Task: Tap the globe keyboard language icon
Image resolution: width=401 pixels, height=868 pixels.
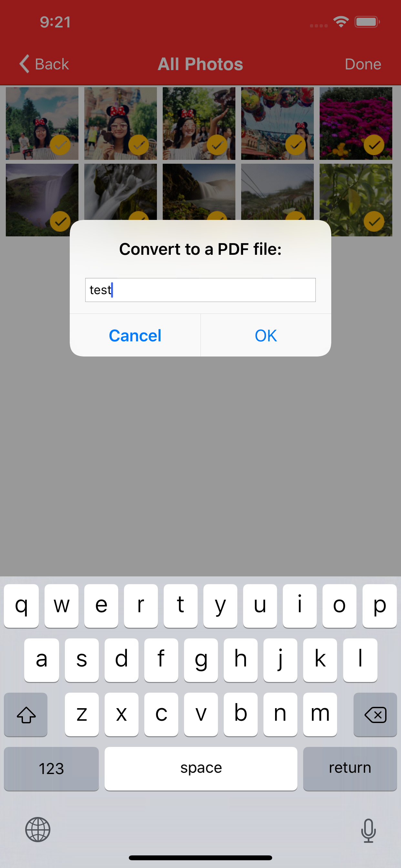Action: (38, 829)
